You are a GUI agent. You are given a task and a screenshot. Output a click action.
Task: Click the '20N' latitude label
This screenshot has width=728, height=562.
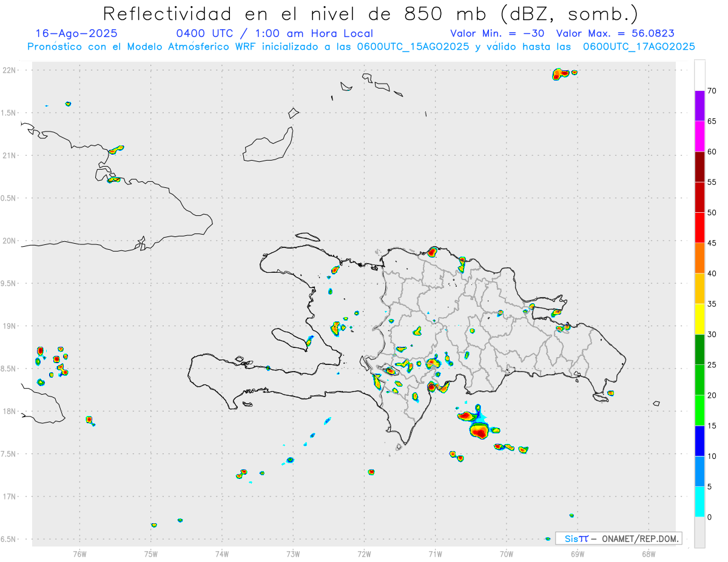coord(10,241)
